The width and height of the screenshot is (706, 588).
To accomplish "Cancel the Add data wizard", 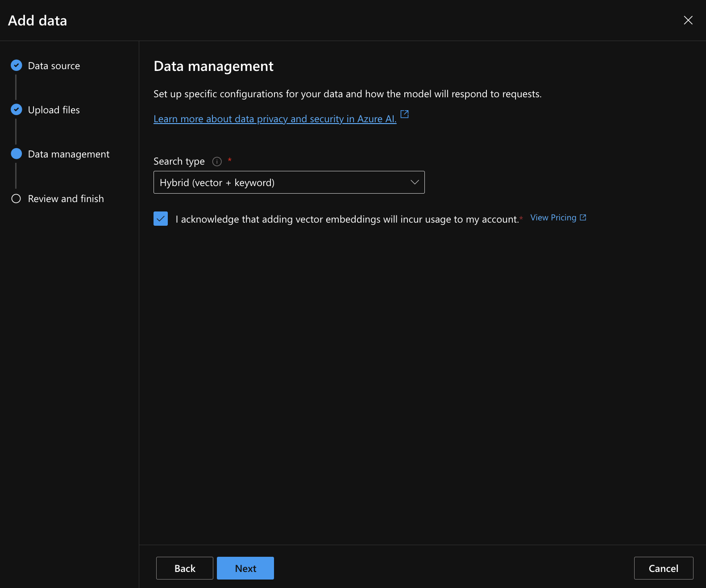I will point(664,568).
